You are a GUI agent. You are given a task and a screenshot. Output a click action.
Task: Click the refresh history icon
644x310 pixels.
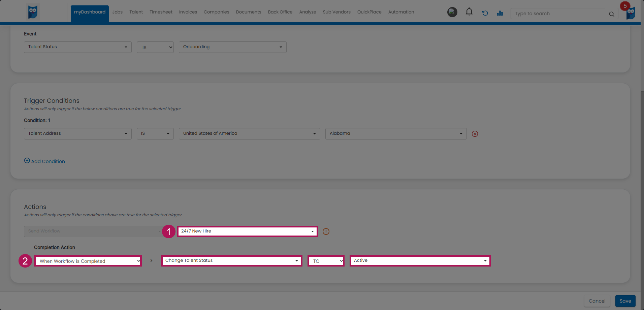pos(485,13)
